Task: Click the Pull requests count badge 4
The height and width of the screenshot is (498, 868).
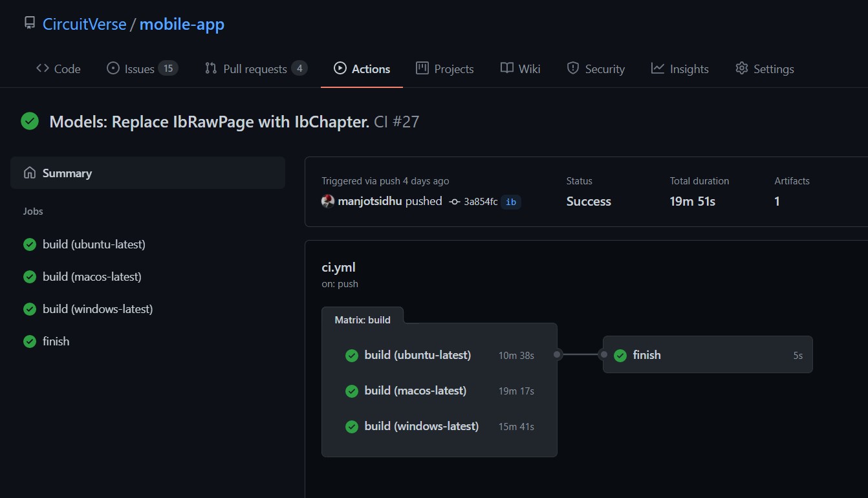Action: [299, 69]
